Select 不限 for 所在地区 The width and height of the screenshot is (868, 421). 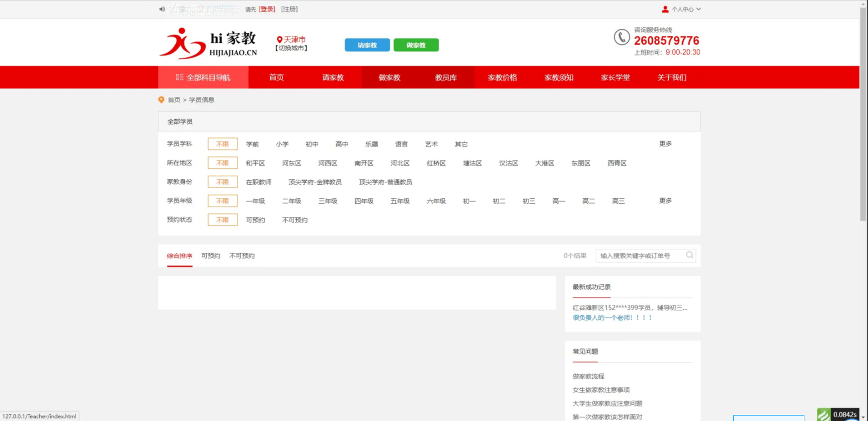pos(223,163)
